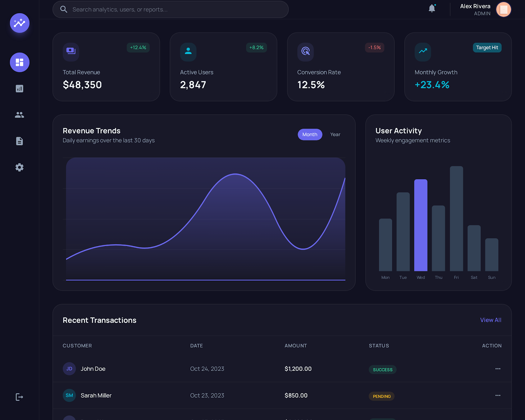525x420 pixels.
Task: Select the dashboard grid icon in sidebar
Action: coord(19,62)
